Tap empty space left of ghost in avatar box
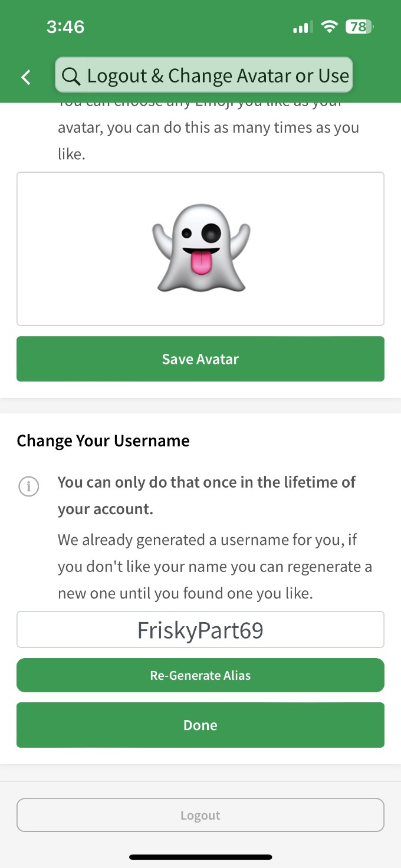 coord(83,249)
